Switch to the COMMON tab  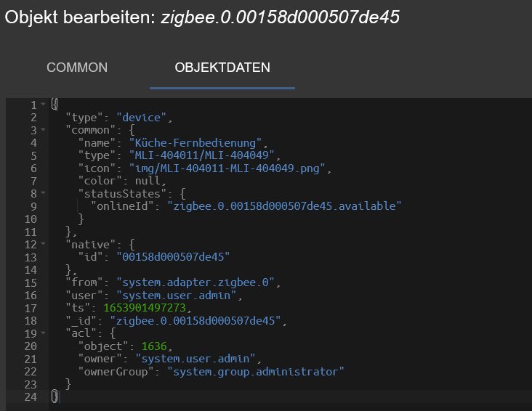(77, 68)
